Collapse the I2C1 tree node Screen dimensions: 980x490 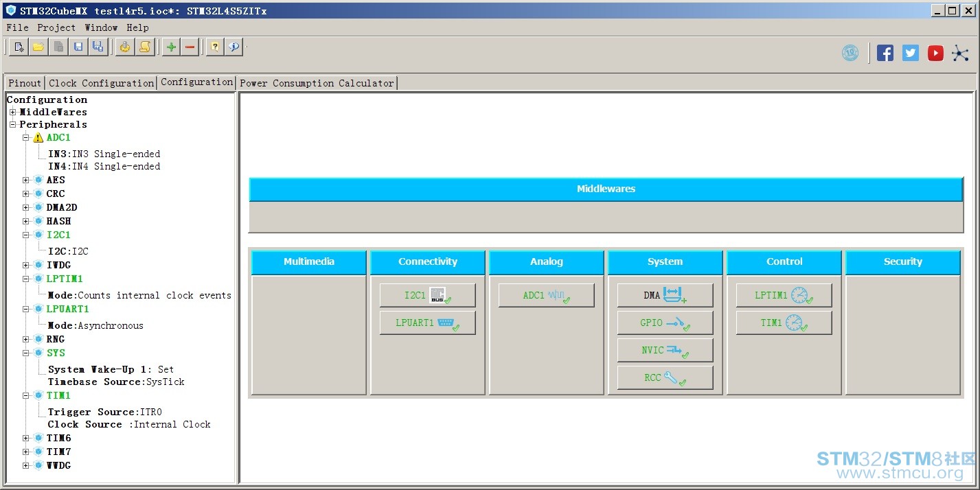pos(26,235)
